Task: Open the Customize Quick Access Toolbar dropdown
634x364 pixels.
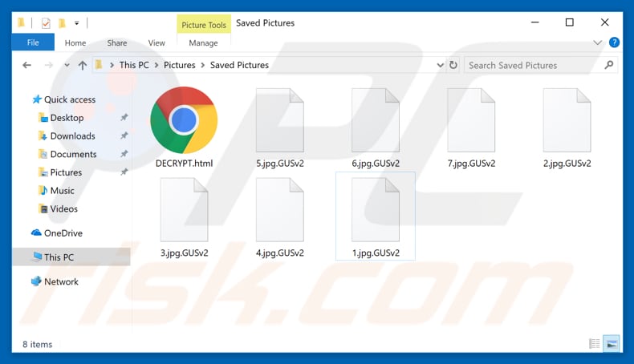Action: [76, 23]
